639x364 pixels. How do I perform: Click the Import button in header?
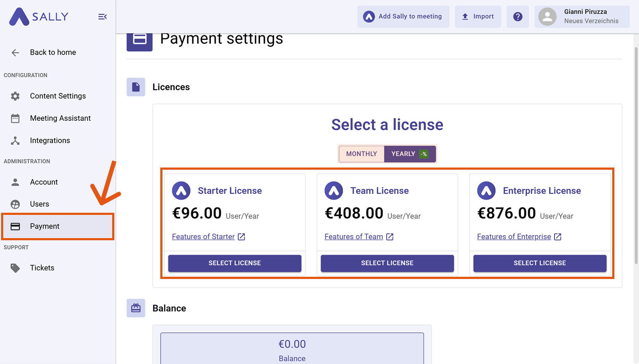[x=478, y=17]
